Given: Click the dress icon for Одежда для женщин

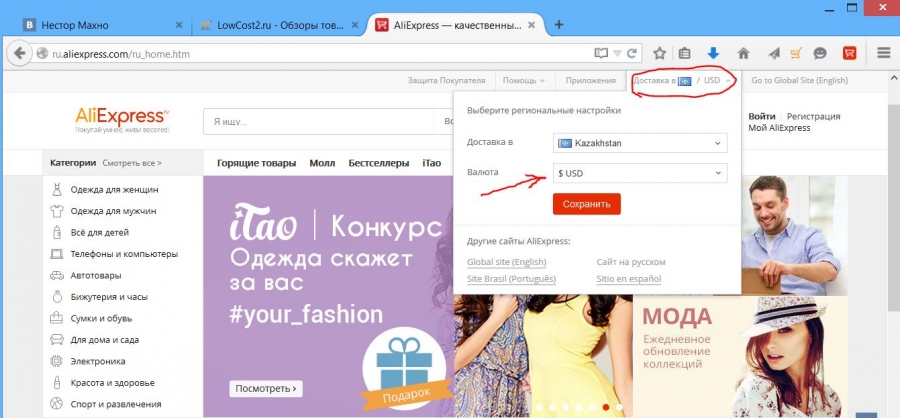Looking at the screenshot, I should coord(56,189).
